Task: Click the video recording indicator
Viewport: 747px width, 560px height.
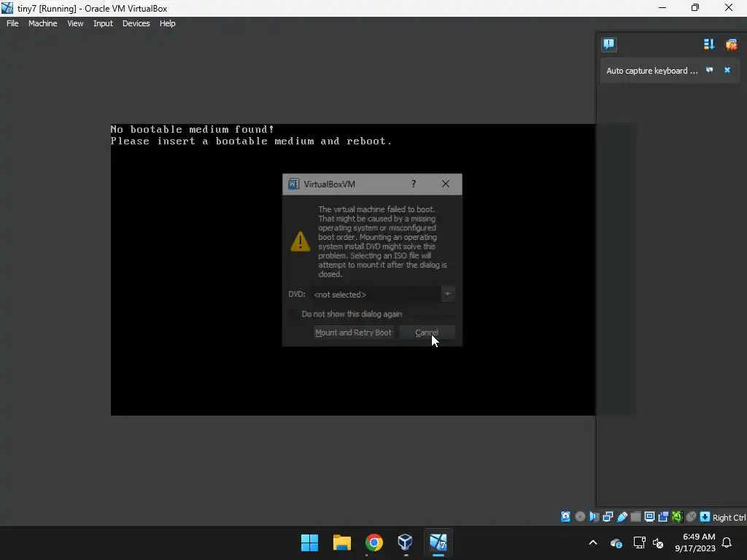Action: click(x=663, y=517)
